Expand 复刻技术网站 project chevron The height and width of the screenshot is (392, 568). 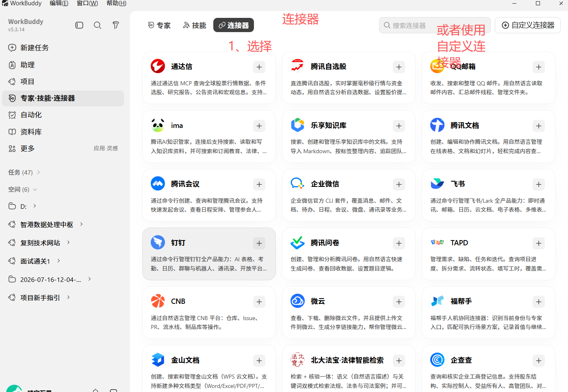click(x=68, y=243)
